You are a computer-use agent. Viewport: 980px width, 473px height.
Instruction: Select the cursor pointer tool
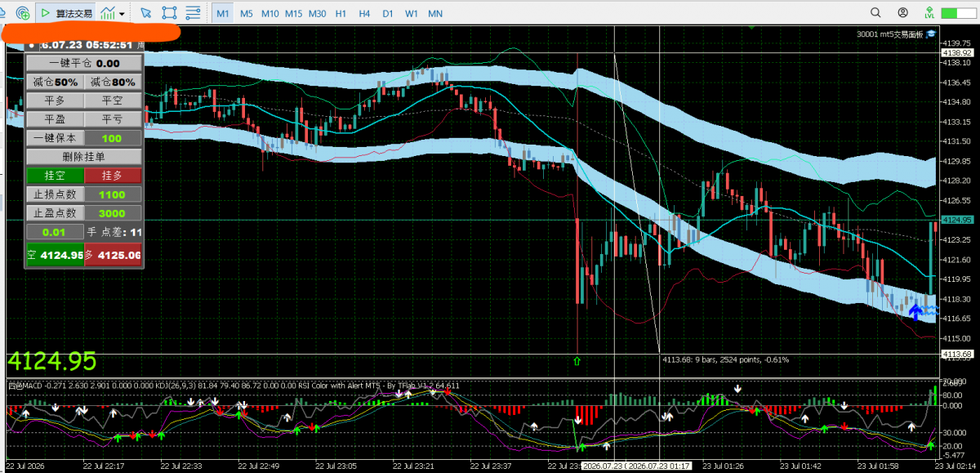coord(145,13)
